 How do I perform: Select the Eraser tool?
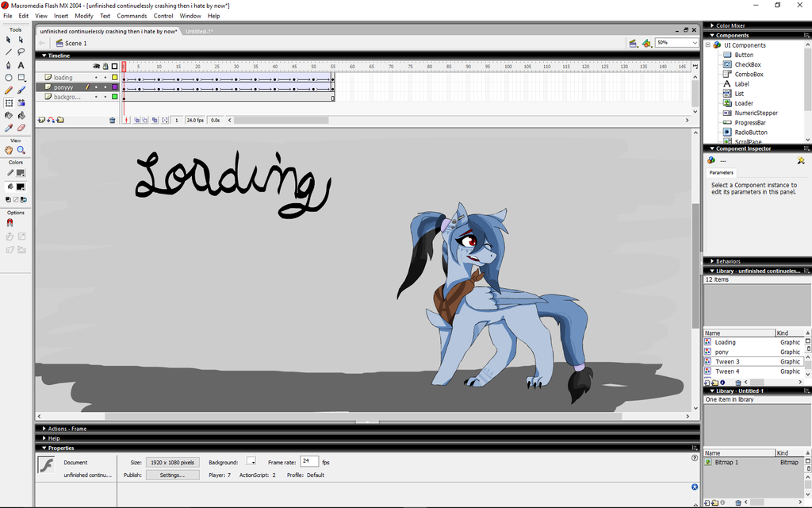pyautogui.click(x=21, y=128)
